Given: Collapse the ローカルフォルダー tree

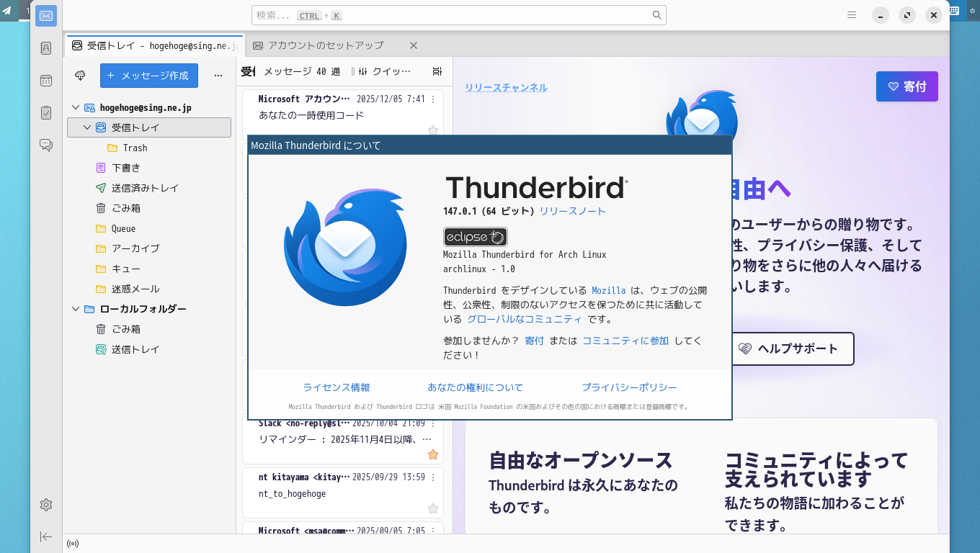Looking at the screenshot, I should 76,309.
